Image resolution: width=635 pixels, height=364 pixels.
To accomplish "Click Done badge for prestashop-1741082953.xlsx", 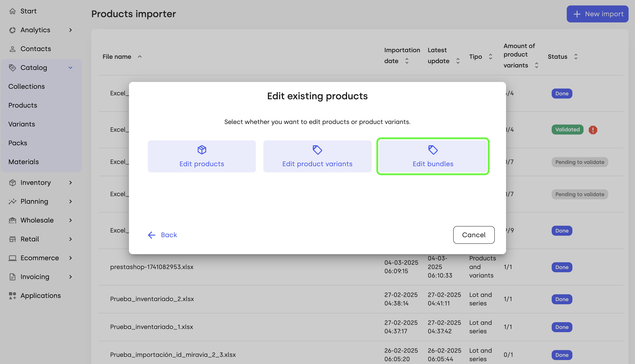I will (562, 267).
